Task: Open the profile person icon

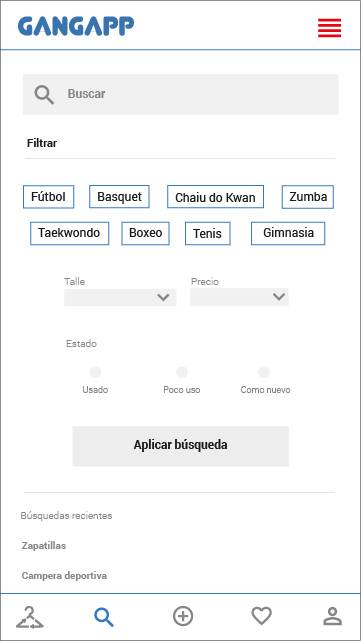Action: 332,616
